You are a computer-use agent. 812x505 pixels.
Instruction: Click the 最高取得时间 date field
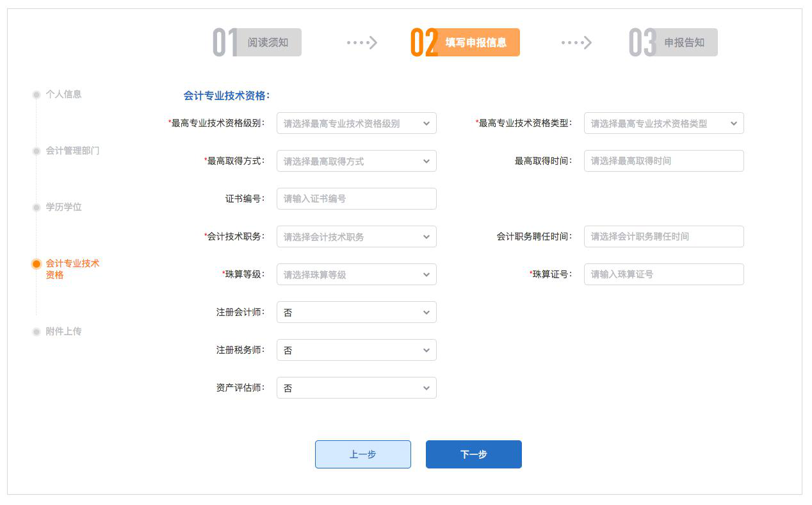[663, 161]
